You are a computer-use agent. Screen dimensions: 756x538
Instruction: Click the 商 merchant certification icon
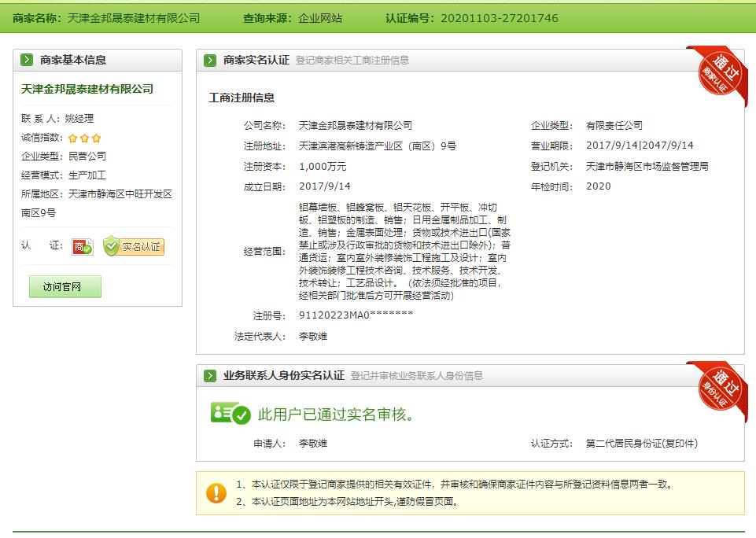pos(83,247)
